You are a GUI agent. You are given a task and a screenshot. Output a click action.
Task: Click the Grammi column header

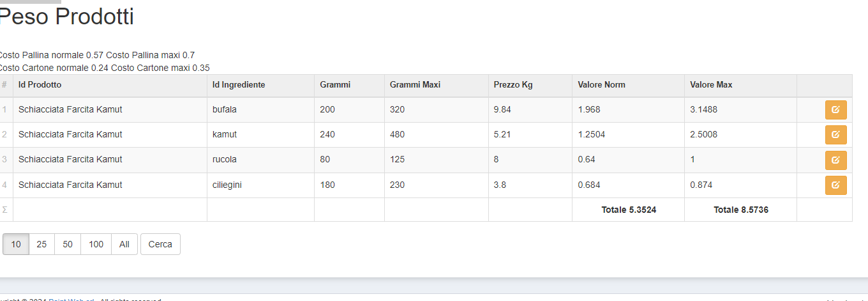click(335, 85)
